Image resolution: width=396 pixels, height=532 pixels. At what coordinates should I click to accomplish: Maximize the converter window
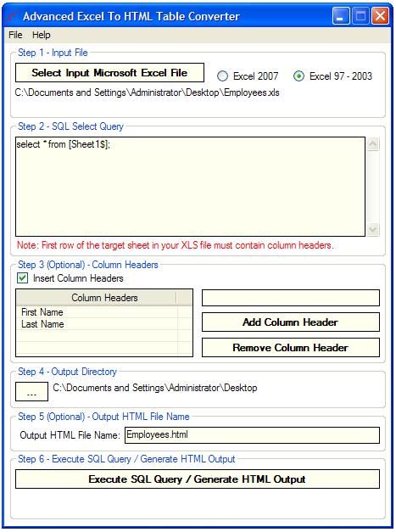coord(360,16)
